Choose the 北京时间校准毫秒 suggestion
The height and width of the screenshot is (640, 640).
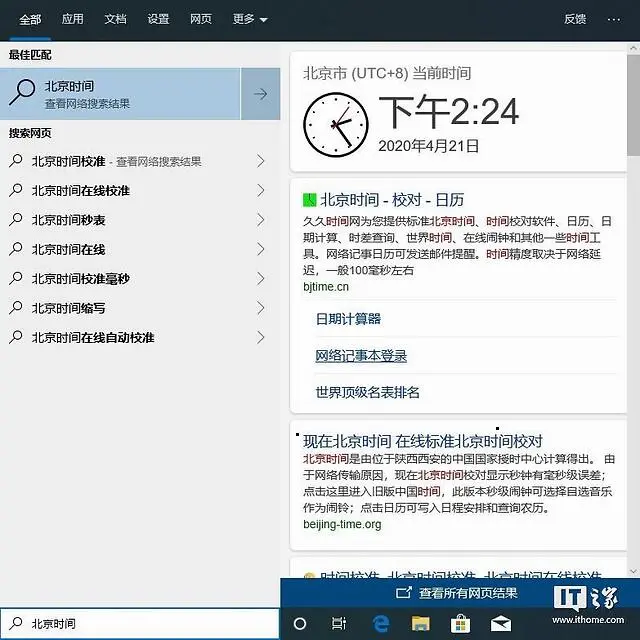click(x=140, y=279)
